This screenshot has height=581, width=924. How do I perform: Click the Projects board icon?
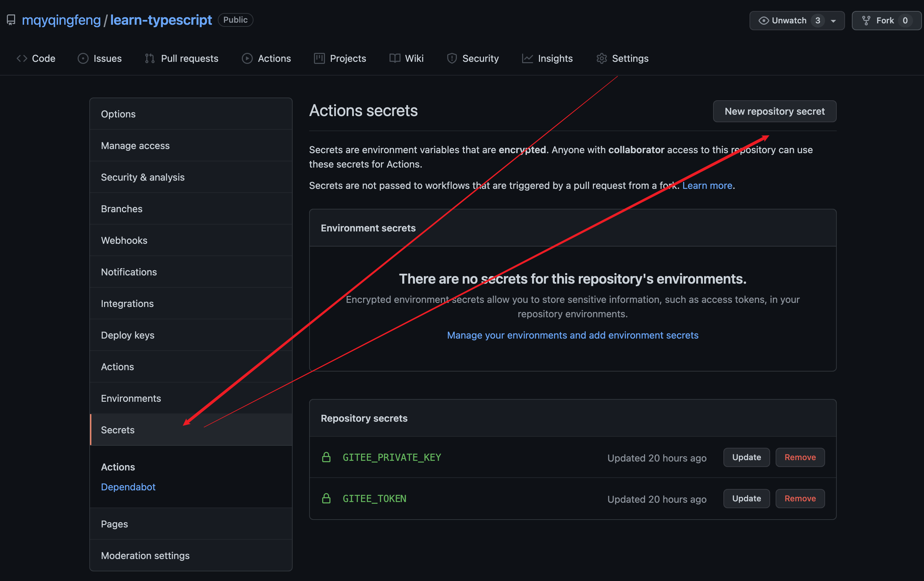pyautogui.click(x=319, y=58)
